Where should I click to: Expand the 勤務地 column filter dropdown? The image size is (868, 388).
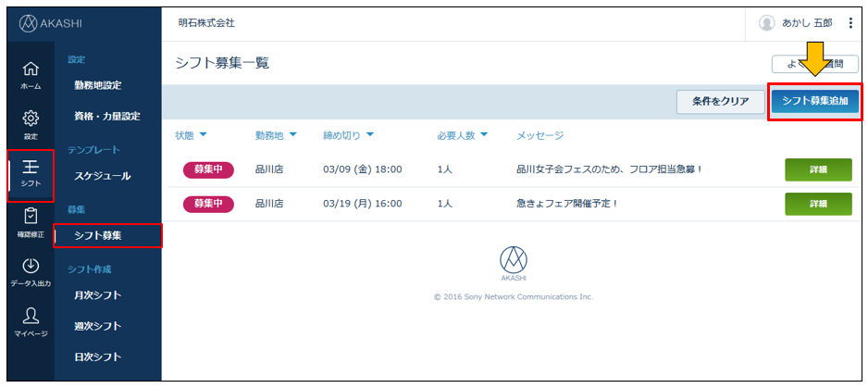click(293, 135)
